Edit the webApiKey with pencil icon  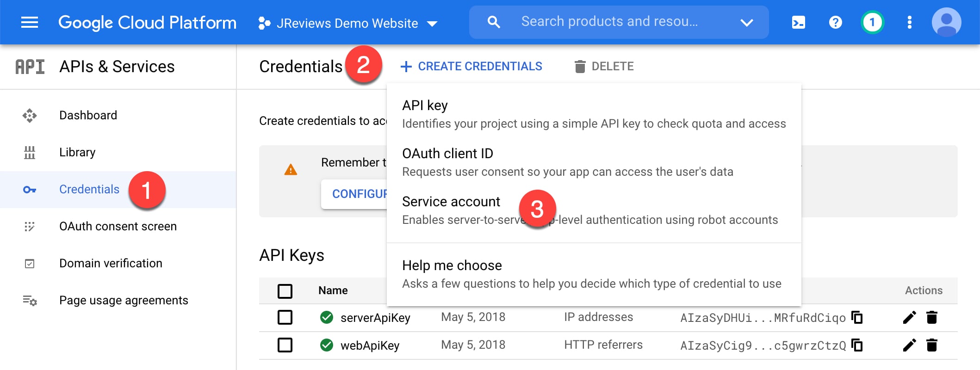click(910, 345)
